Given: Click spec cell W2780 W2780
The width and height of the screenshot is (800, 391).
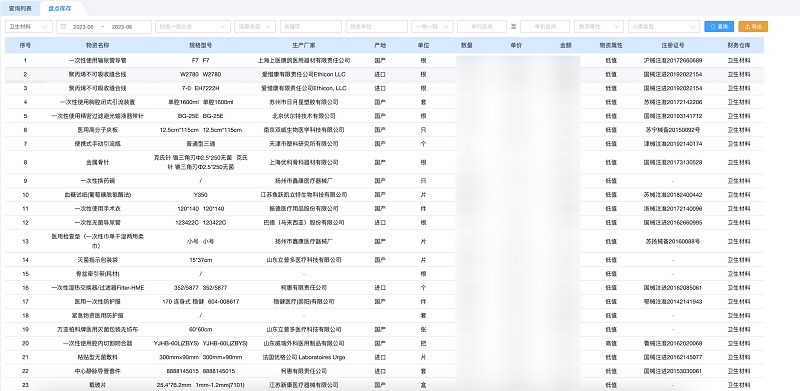Looking at the screenshot, I should point(201,75).
